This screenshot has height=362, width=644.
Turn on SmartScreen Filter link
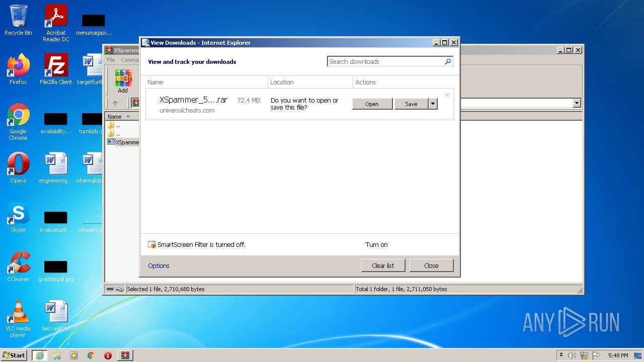coord(376,245)
